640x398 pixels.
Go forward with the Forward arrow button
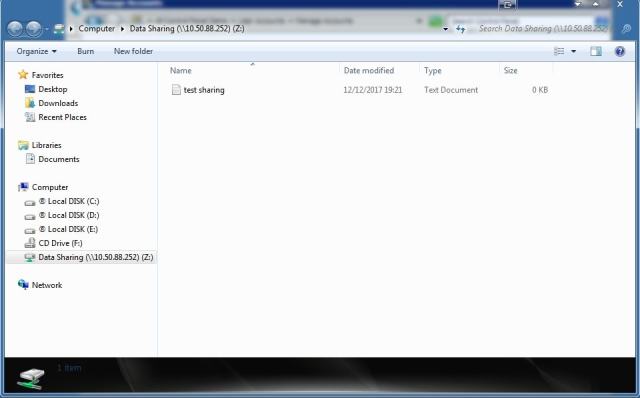[33, 29]
